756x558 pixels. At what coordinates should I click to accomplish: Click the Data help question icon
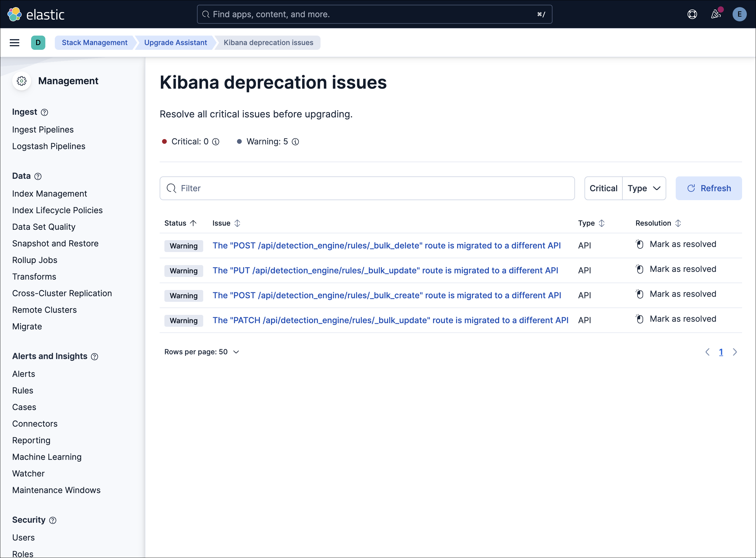coord(38,176)
